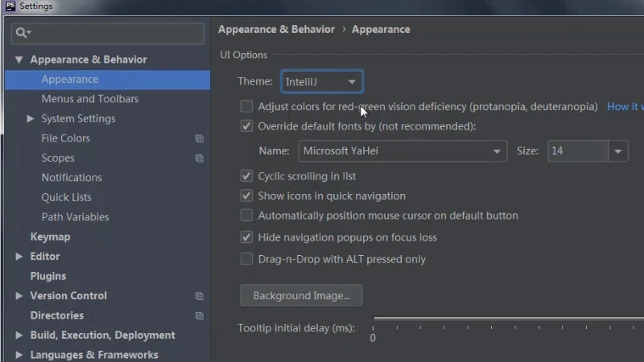Expand the System Settings tree node
Screen dimensions: 644x362
[30, 118]
